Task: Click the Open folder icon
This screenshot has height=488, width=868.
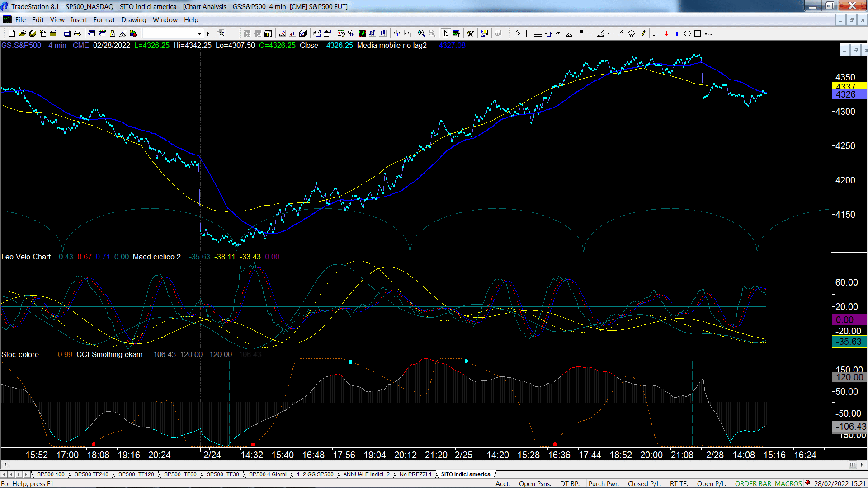Action: 22,33
